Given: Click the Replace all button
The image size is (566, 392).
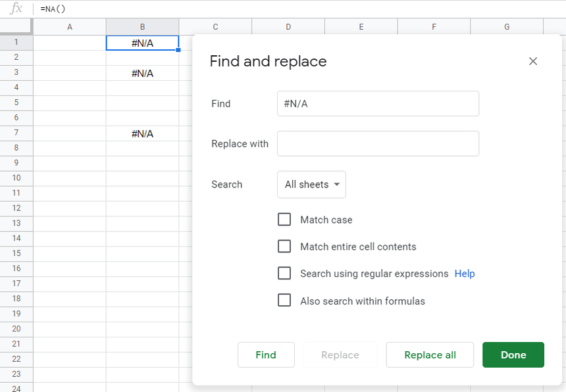Looking at the screenshot, I should point(430,355).
